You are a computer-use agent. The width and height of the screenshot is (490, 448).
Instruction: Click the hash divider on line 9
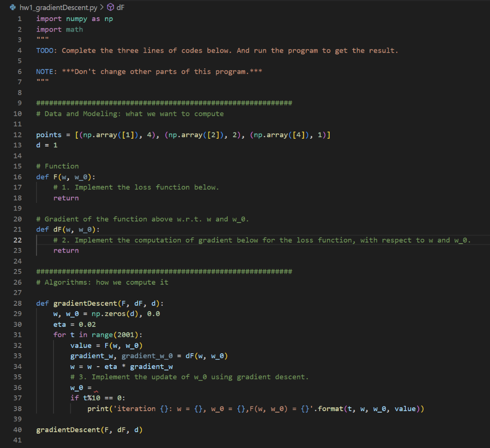(x=164, y=103)
